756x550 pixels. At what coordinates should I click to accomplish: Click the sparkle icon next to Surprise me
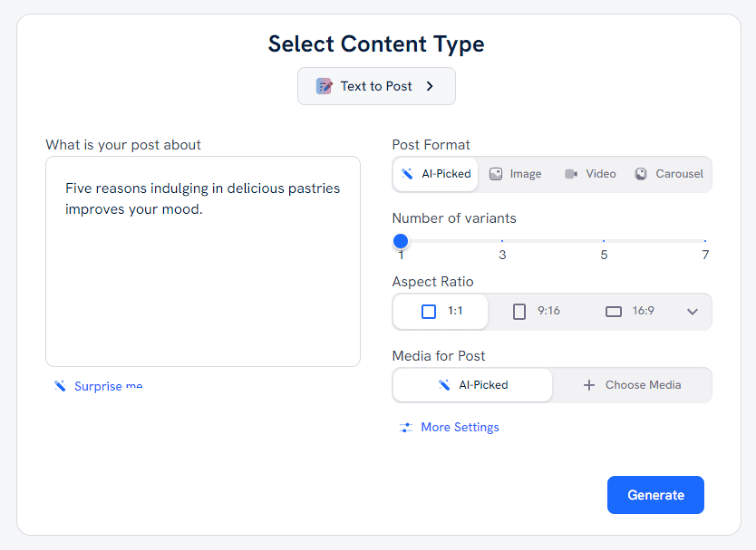click(x=60, y=386)
